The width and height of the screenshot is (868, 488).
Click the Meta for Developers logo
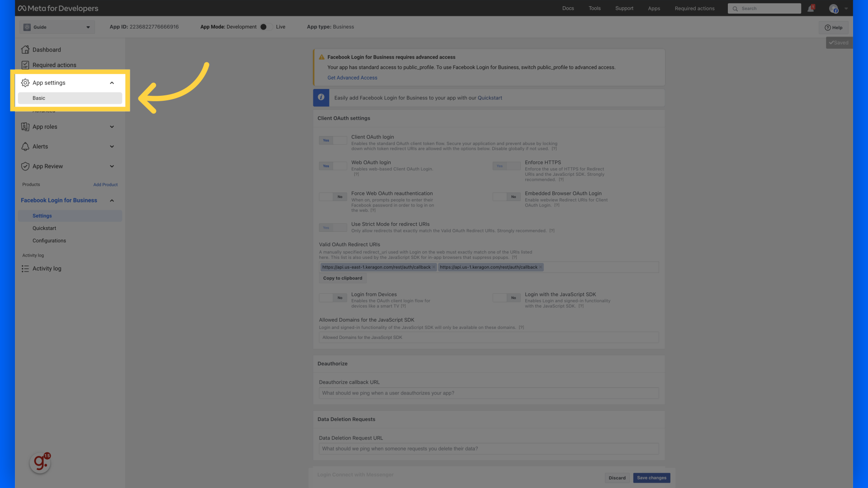58,8
